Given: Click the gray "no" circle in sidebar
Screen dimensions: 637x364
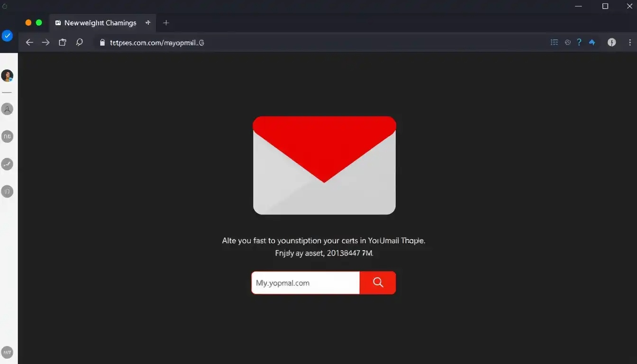Looking at the screenshot, I should (x=7, y=136).
